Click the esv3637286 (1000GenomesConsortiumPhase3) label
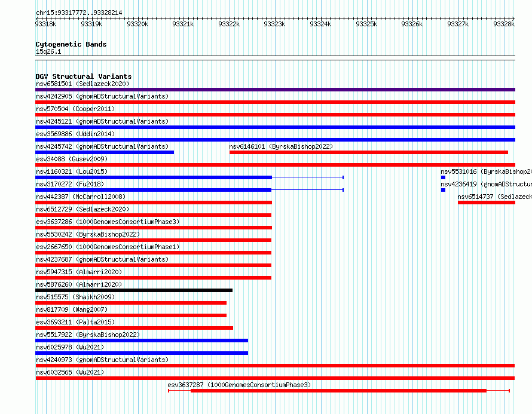Screen dimensions: 532x414 pos(108,222)
